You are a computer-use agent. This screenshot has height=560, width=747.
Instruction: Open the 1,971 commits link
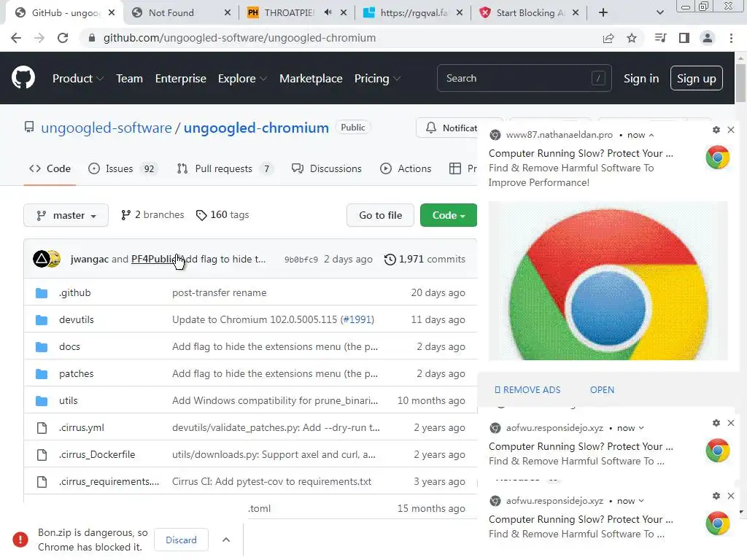point(425,260)
